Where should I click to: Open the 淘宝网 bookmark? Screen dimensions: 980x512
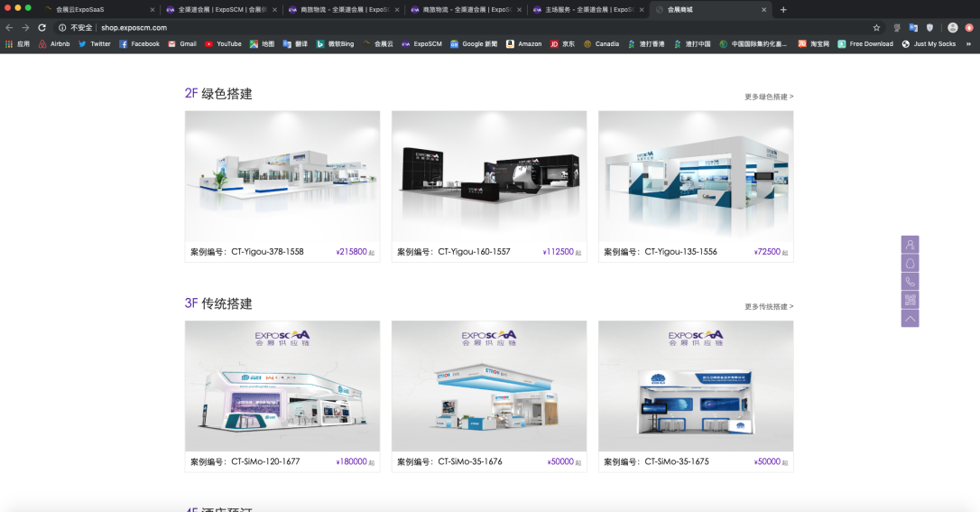(814, 43)
